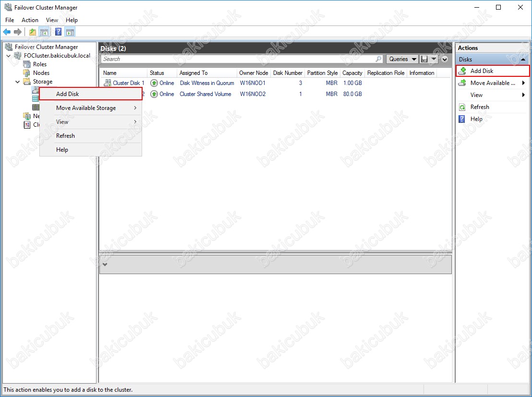Sort by the Owner Node column header

click(x=254, y=73)
